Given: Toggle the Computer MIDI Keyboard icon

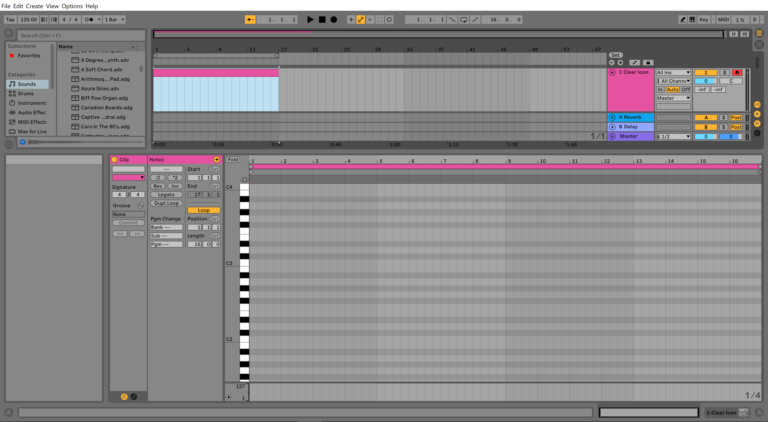Looking at the screenshot, I should pyautogui.click(x=692, y=20).
